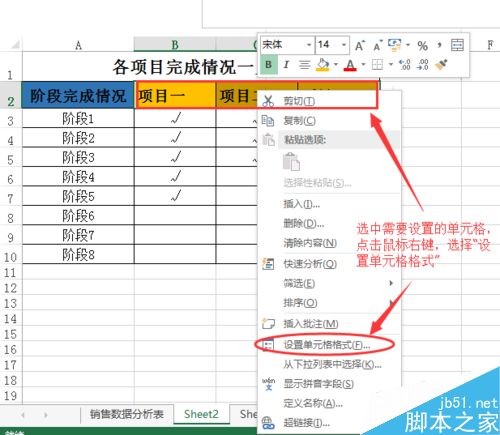This screenshot has height=435, width=500.
Task: Apply comma style from mini toolbar
Action: (440, 45)
